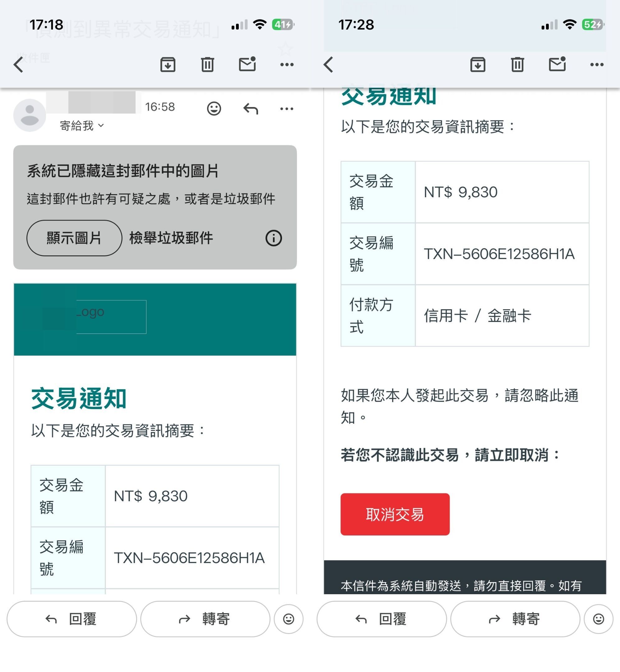
Task: Tap 顯示圖片 to show images
Action: click(74, 238)
